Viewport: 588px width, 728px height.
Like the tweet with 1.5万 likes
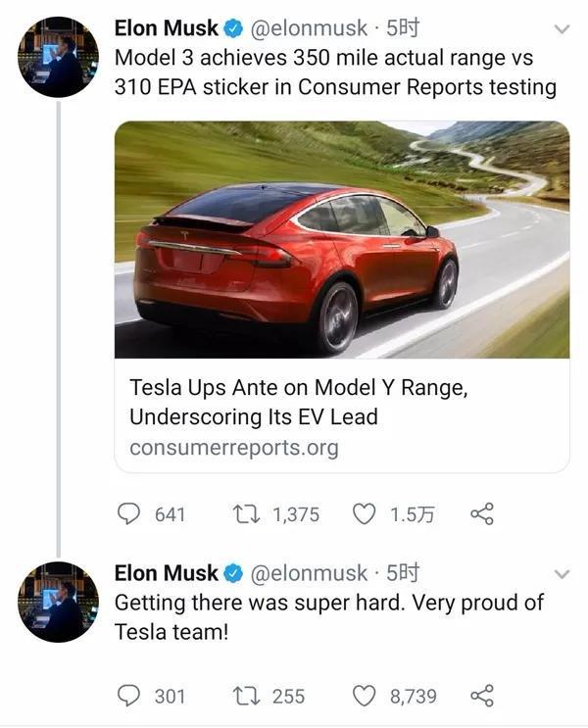point(364,514)
